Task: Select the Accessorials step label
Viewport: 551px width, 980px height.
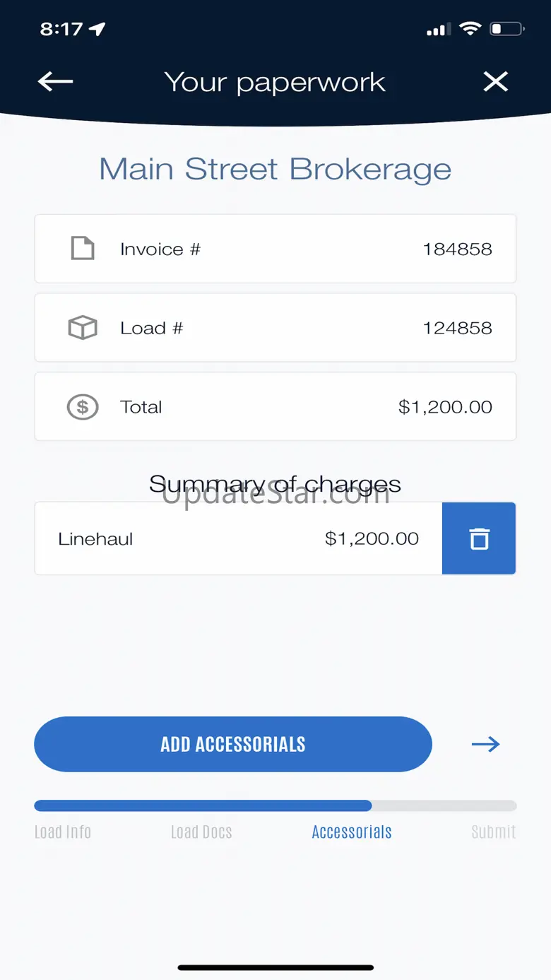Action: tap(352, 832)
